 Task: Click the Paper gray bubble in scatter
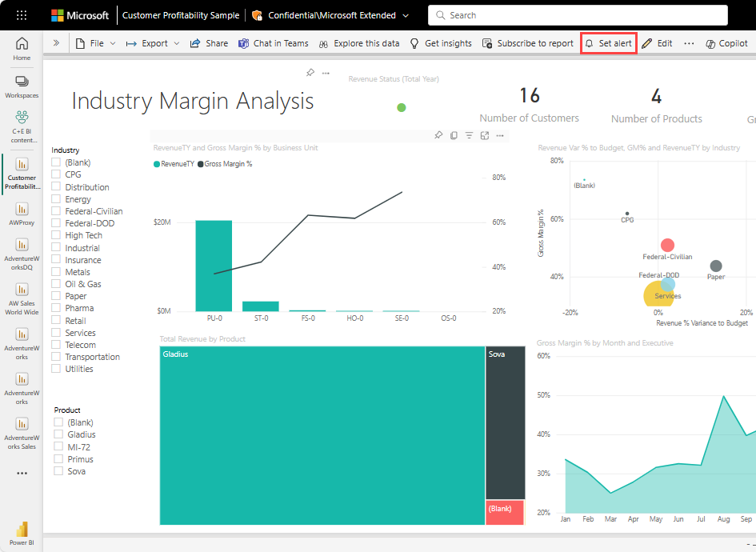[716, 266]
